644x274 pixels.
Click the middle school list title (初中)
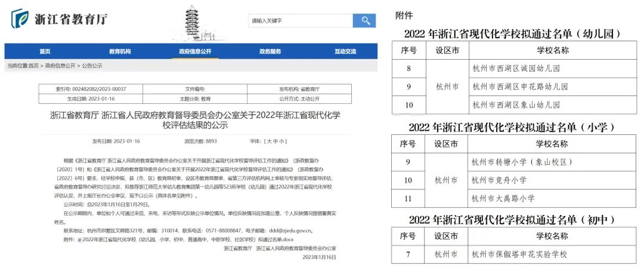[512, 219]
